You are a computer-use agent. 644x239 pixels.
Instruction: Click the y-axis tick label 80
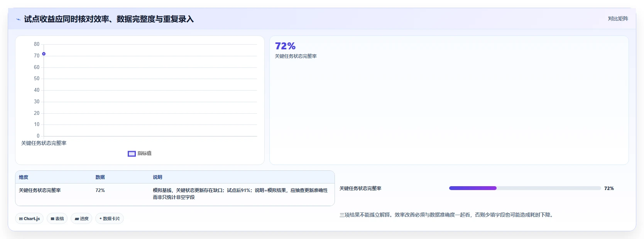pyautogui.click(x=37, y=44)
